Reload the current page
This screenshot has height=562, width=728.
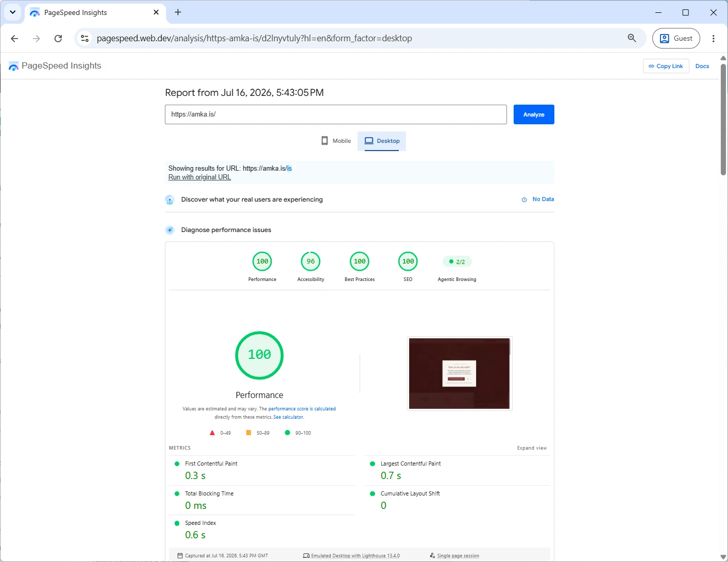58,38
